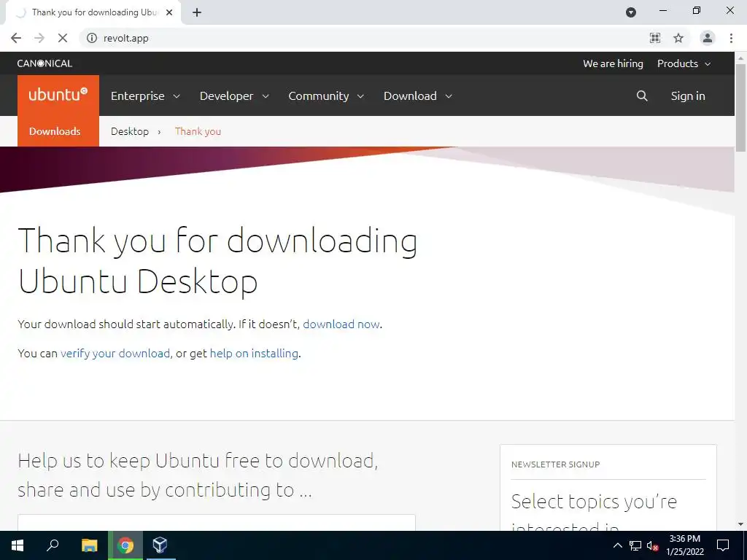Click the page vertical scrollbar thumb
The width and height of the screenshot is (747, 560).
(740, 107)
